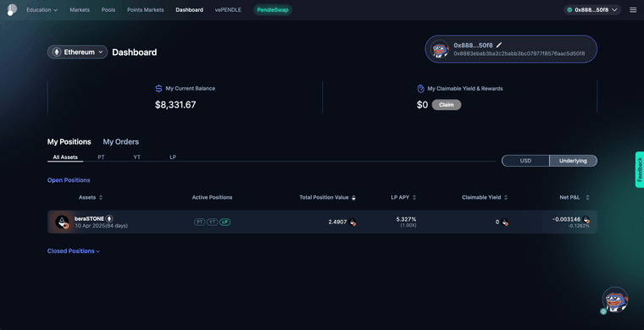Expand the Education dropdown menu

(42, 10)
